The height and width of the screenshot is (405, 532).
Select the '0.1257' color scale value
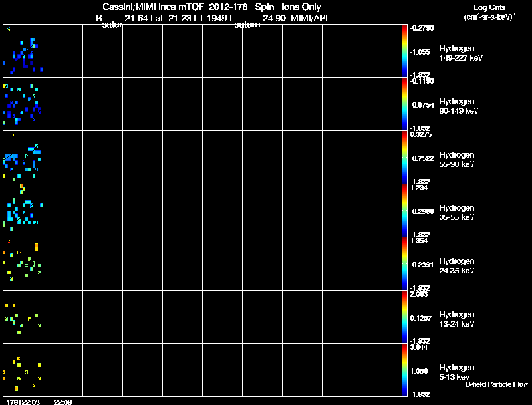click(421, 318)
